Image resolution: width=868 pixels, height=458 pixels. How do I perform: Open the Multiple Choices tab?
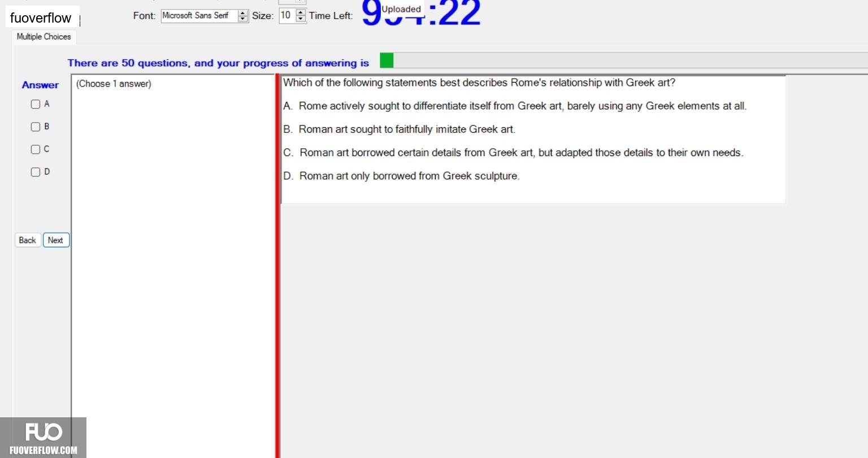tap(44, 37)
